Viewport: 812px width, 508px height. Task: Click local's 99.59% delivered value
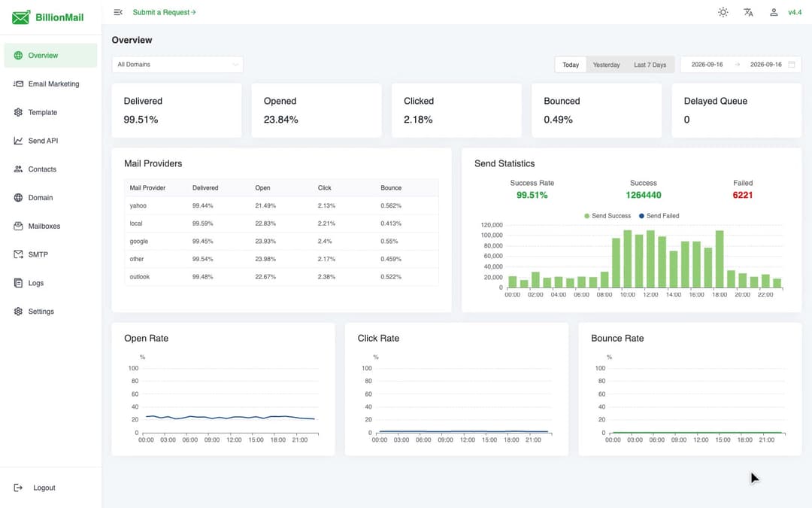202,224
